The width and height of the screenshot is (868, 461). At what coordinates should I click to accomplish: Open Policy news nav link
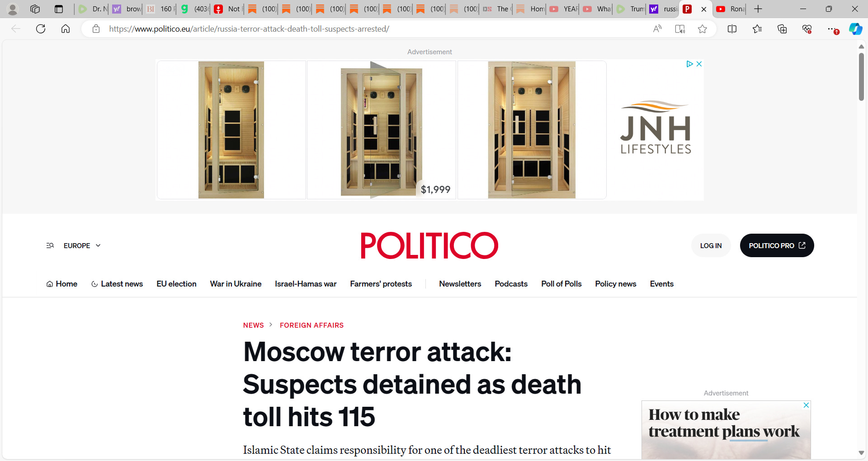(x=615, y=284)
